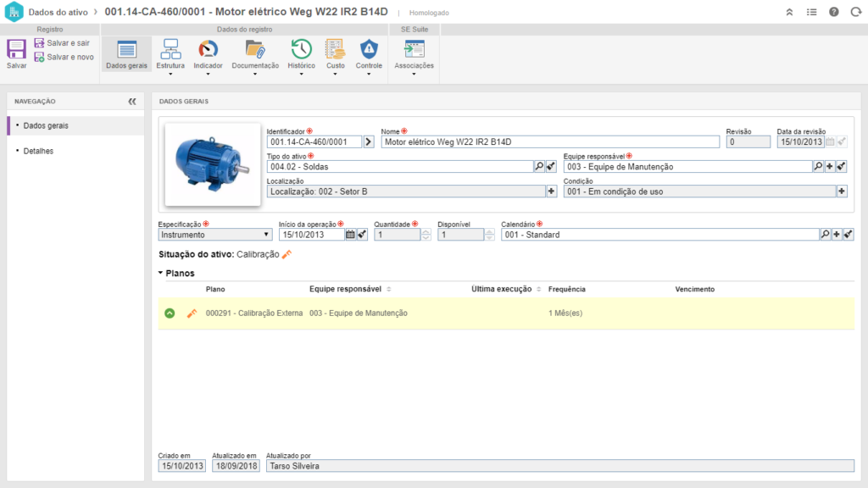Sort by Equipe responsável column header
The width and height of the screenshot is (868, 488).
pyautogui.click(x=345, y=289)
